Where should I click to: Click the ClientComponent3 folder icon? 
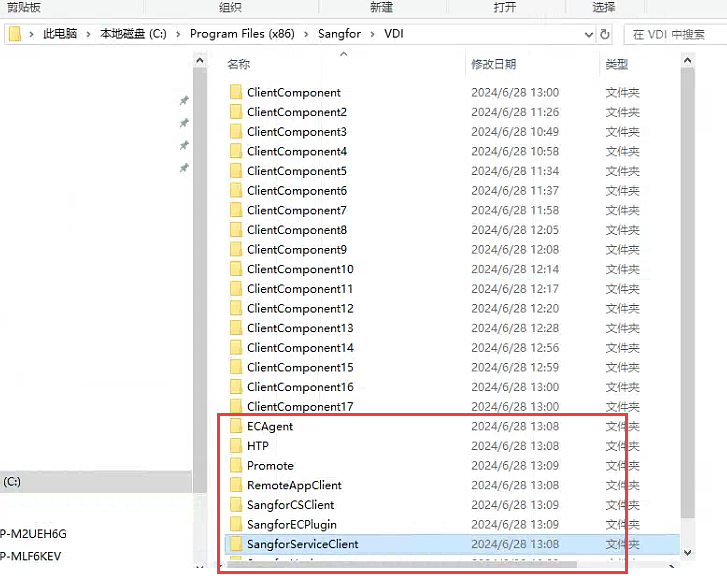coord(236,131)
